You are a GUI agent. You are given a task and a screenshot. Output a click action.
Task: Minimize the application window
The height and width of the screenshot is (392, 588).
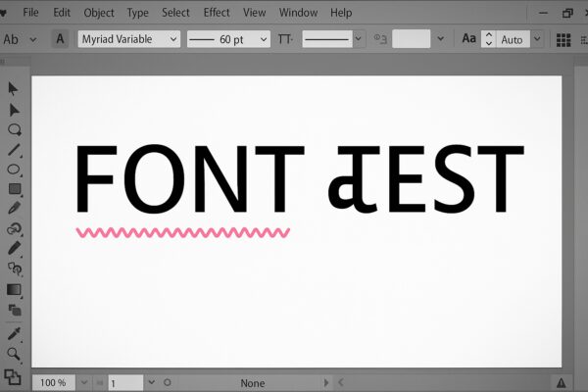coord(543,13)
